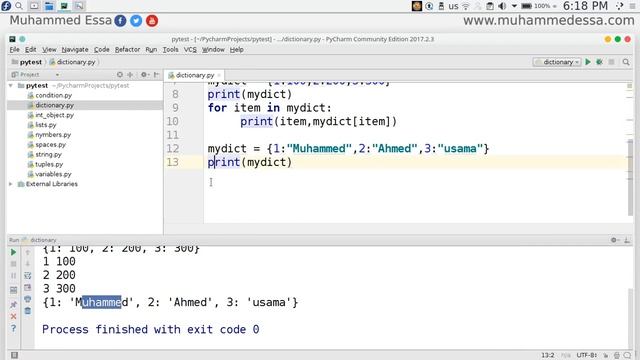Viewport: 640px width, 360px height.
Task: Open help using the question mark icon
Action: (x=13, y=328)
